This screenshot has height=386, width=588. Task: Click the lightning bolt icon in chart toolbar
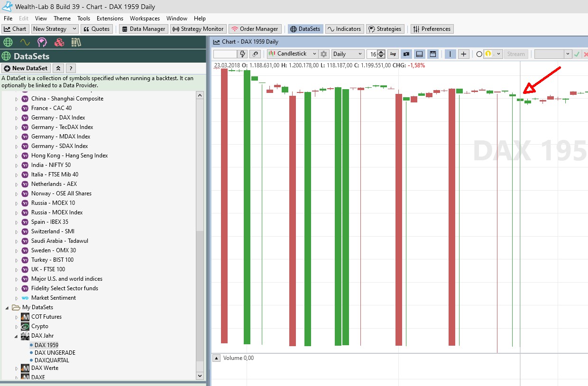(243, 54)
